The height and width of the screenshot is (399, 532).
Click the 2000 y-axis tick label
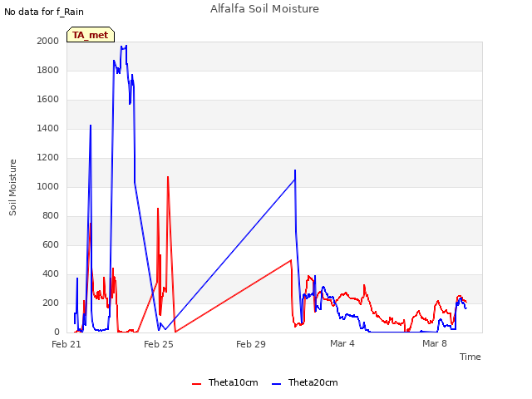tap(48, 41)
